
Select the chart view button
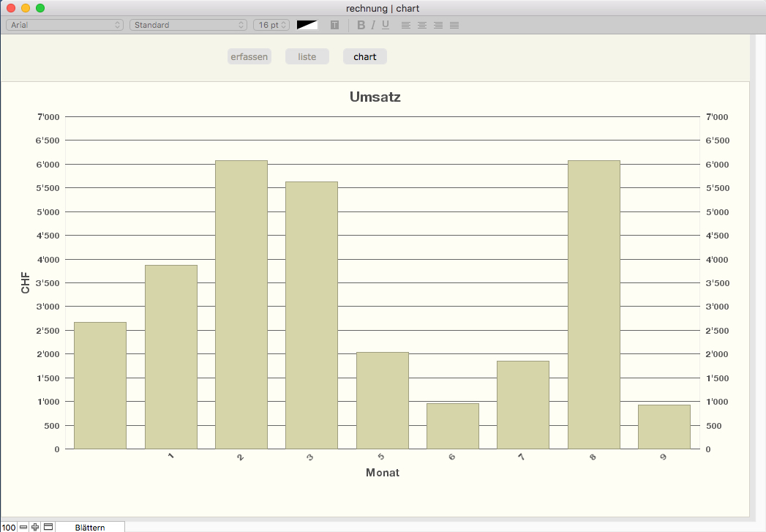364,57
